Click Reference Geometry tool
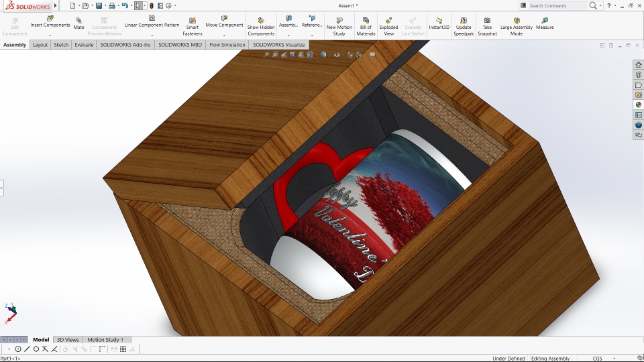 pos(312,21)
